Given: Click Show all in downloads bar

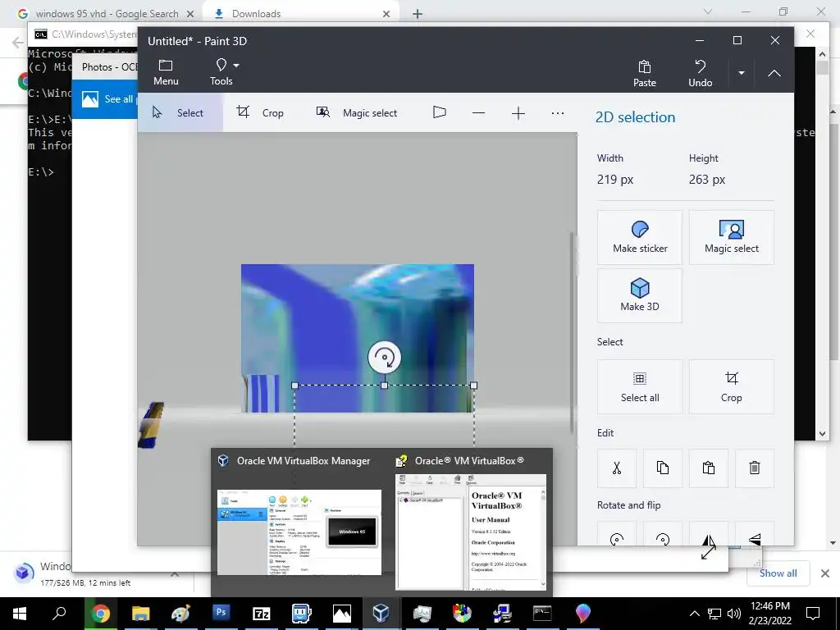Looking at the screenshot, I should pyautogui.click(x=778, y=573).
